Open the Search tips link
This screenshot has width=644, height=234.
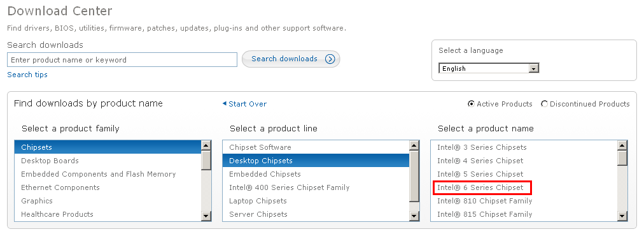point(27,75)
